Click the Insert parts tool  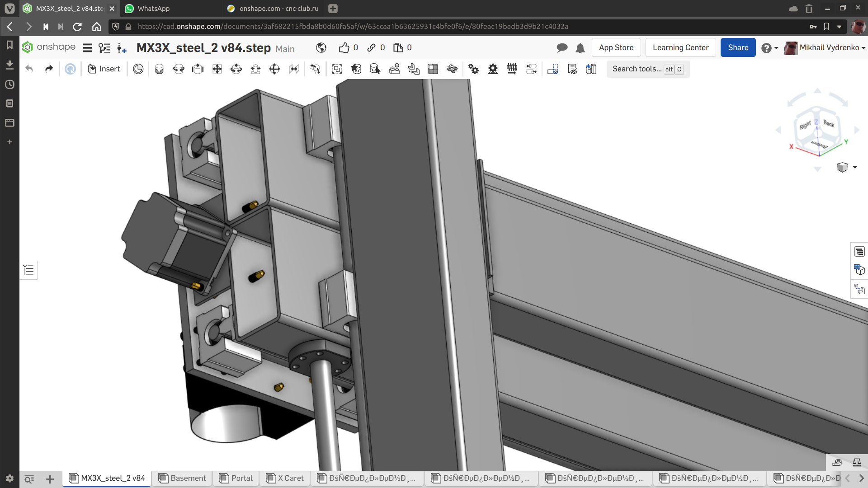104,69
